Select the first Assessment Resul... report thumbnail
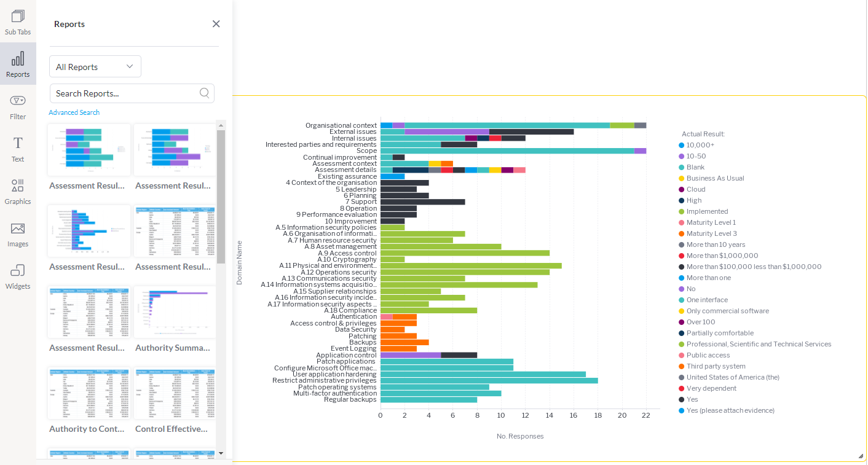868x465 pixels. 89,150
